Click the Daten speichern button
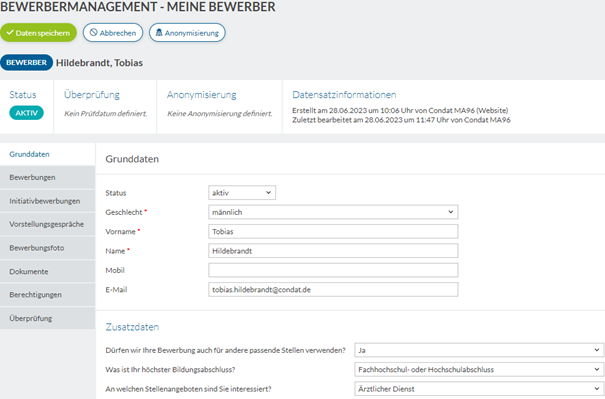 tap(38, 33)
